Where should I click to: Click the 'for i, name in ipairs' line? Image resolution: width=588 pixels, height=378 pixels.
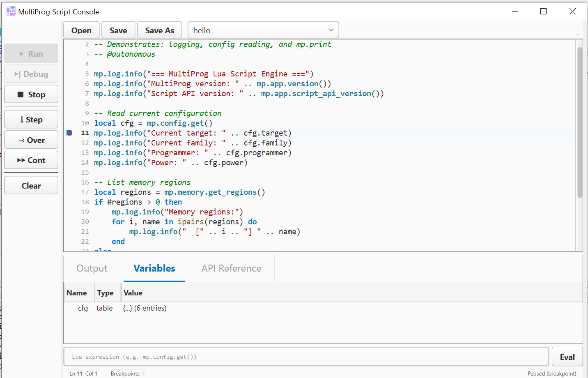pyautogui.click(x=184, y=221)
